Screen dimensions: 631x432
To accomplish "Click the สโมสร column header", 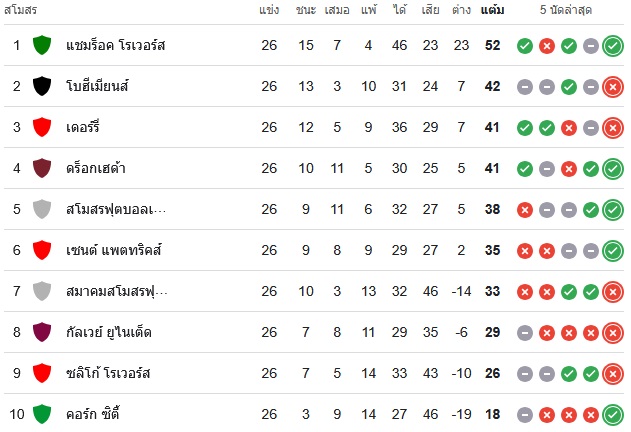I will 21,10.
